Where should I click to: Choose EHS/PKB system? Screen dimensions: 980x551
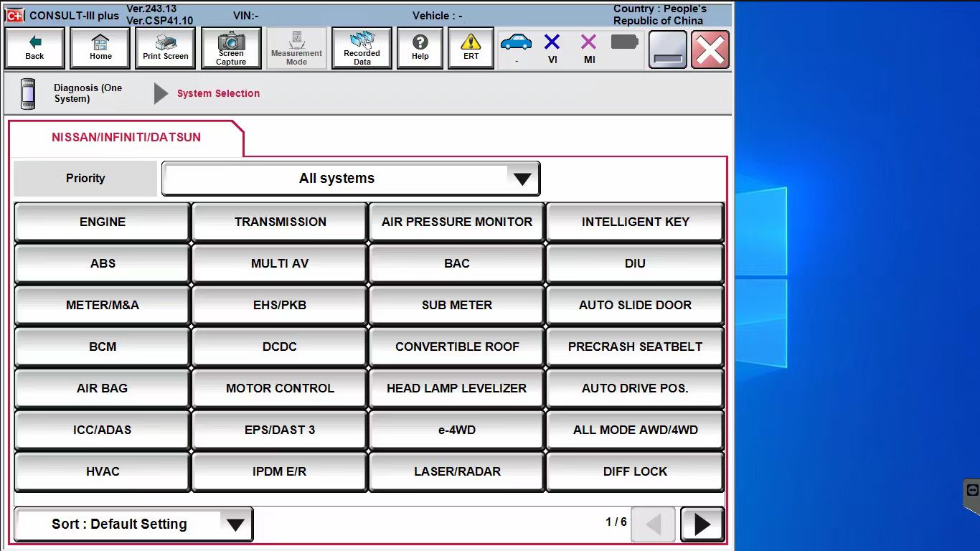[x=280, y=305]
